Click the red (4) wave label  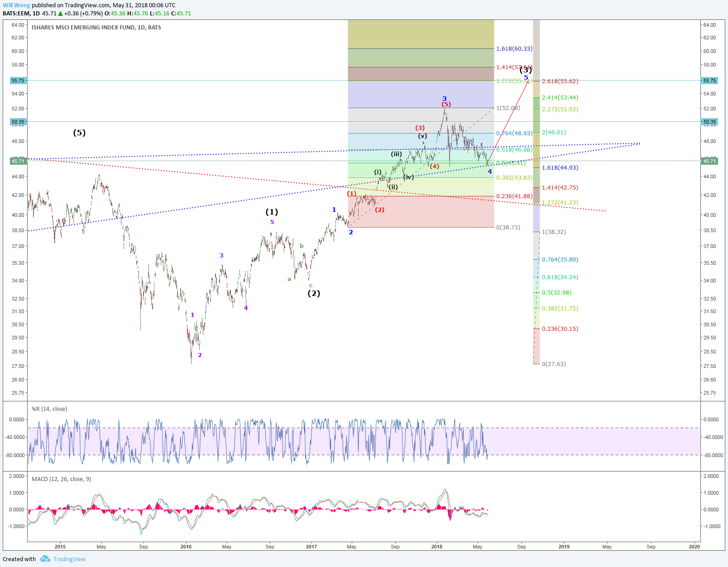click(x=434, y=167)
